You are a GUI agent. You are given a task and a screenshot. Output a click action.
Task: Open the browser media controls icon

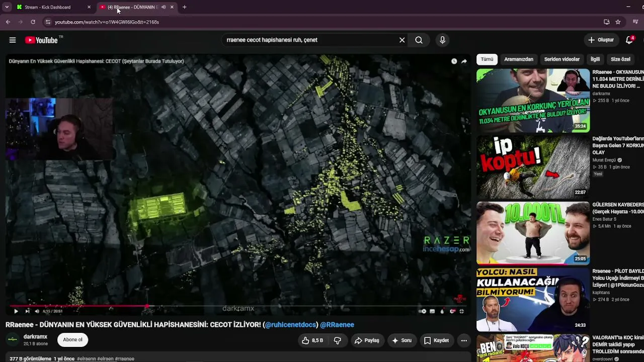[636, 22]
